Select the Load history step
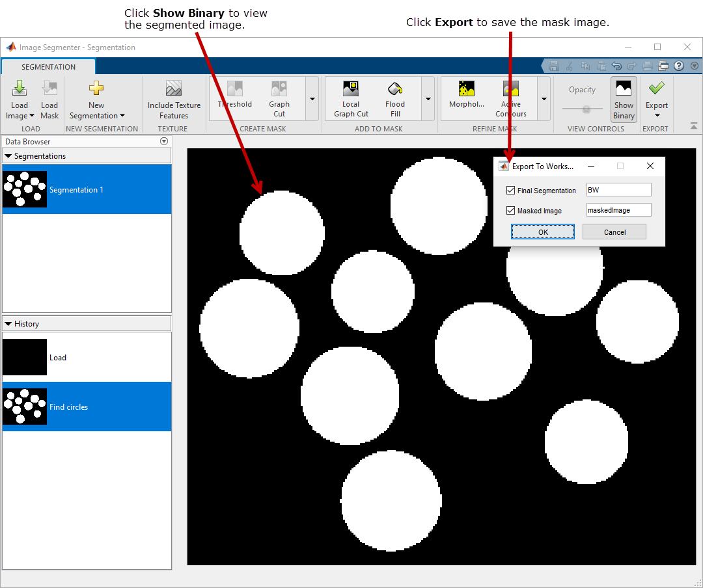 click(87, 357)
